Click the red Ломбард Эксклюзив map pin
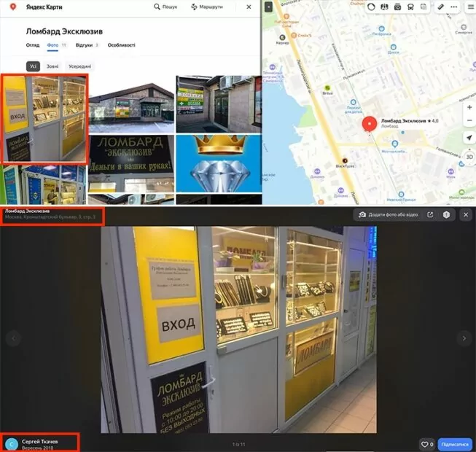 (369, 125)
